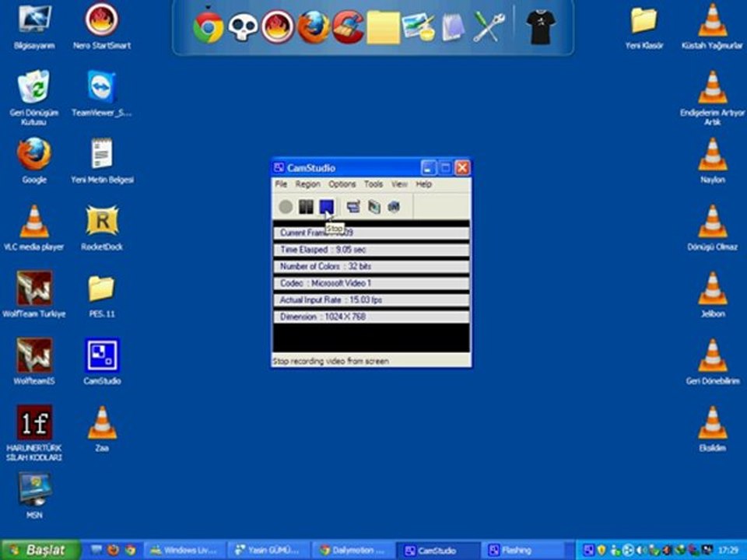
Task: Click the Time Elapsed row in CamStudio
Action: coord(371,250)
